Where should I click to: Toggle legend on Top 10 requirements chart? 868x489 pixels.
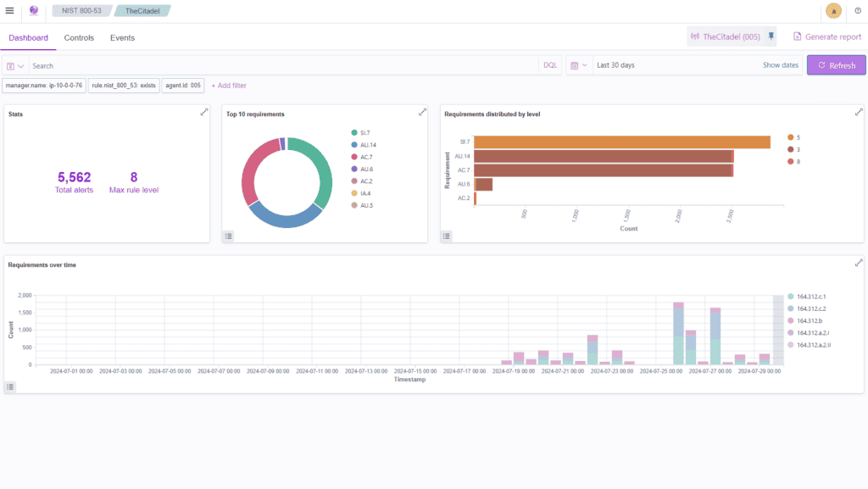click(229, 236)
